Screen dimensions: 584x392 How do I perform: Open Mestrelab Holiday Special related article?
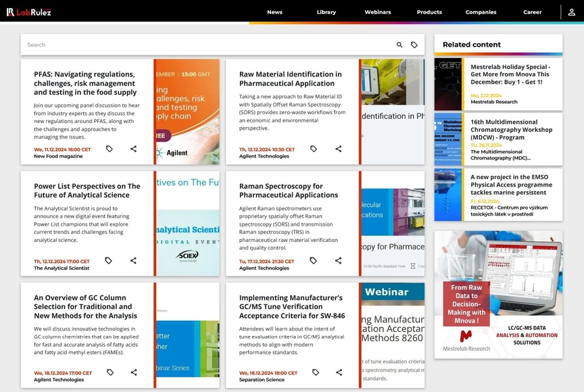(x=510, y=74)
